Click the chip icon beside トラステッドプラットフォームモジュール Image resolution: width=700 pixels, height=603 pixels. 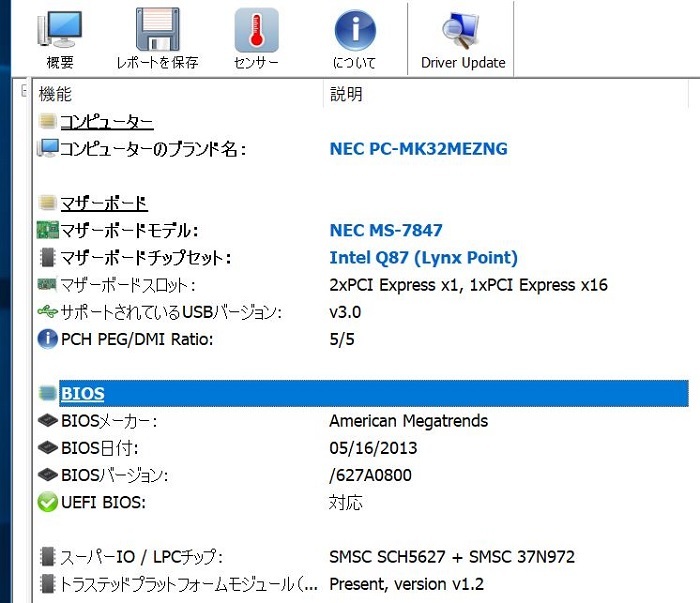(47, 584)
